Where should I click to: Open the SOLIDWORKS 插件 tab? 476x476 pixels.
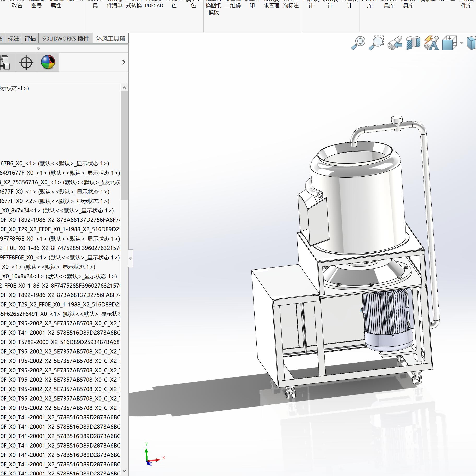[x=66, y=39]
